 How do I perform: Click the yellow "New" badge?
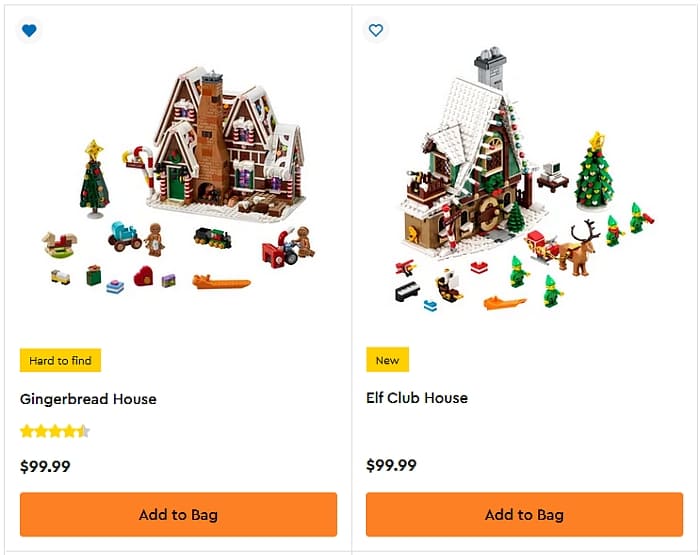387,360
